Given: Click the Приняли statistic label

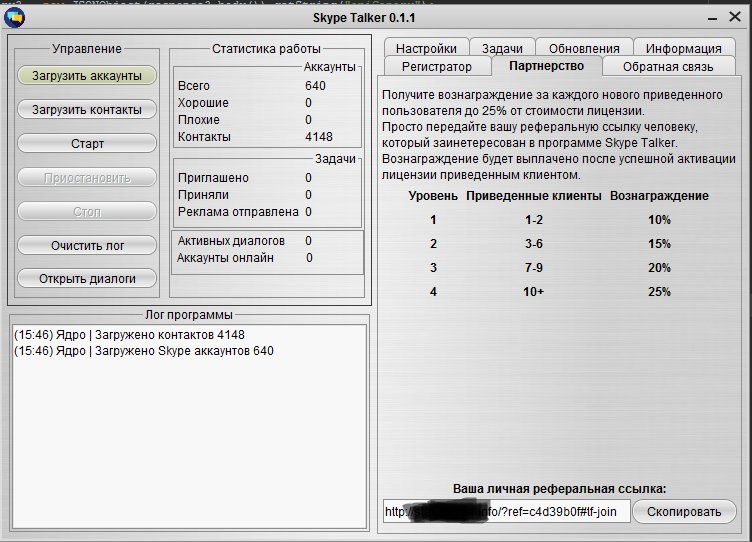Looking at the screenshot, I should 203,195.
